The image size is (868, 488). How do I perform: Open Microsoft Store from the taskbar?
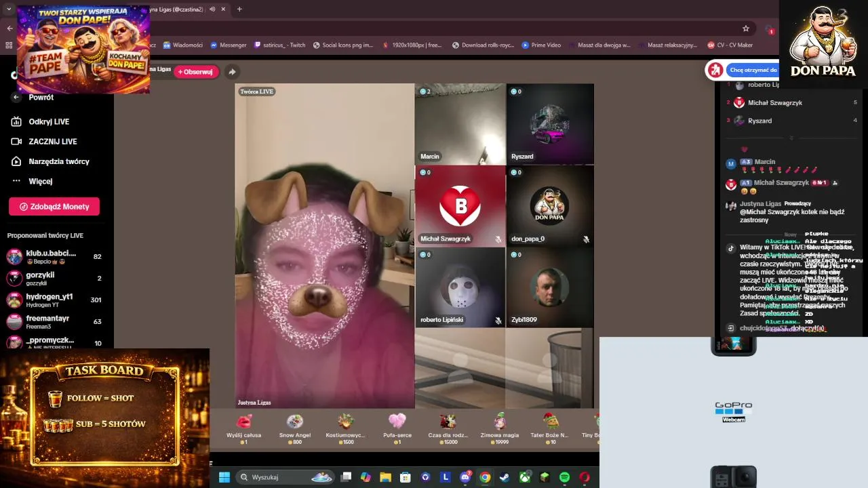[406, 477]
